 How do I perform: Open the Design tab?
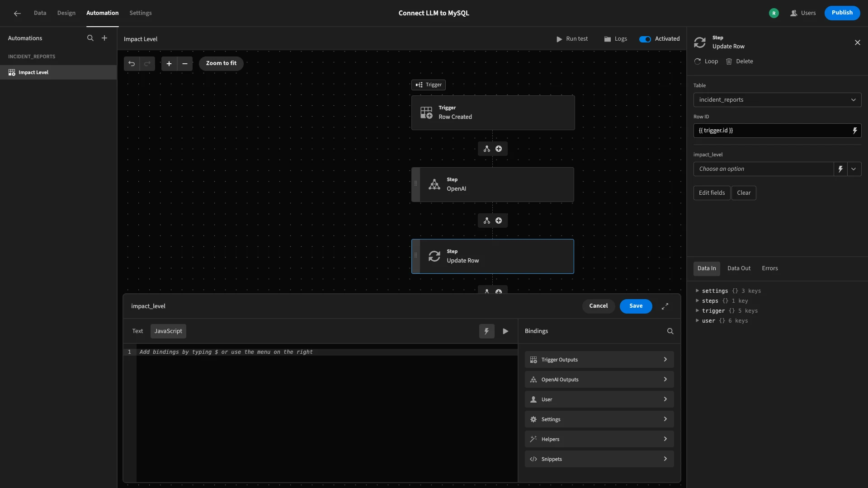[x=66, y=13]
